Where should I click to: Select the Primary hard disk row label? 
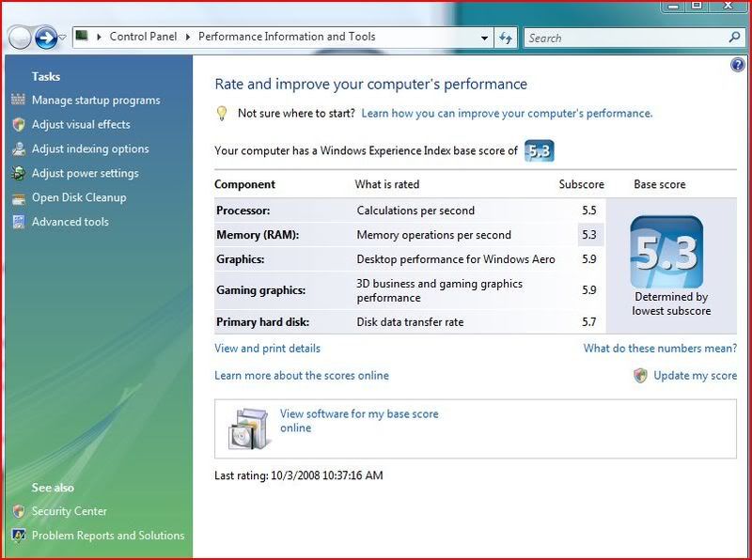262,322
